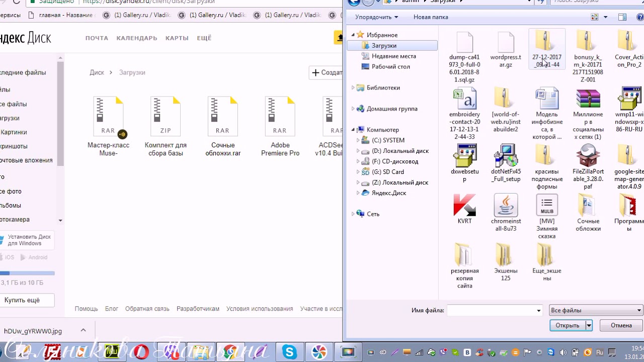
Task: Click the volume icon in system tray
Action: point(562,352)
